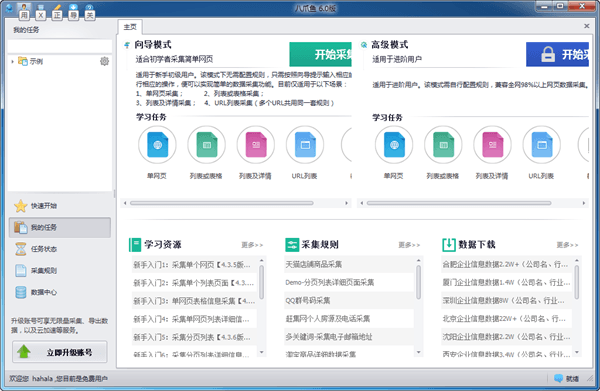Image resolution: width=600 pixels, height=391 pixels.
Task: Select QQ群号码采集 rule
Action: pyautogui.click(x=349, y=301)
